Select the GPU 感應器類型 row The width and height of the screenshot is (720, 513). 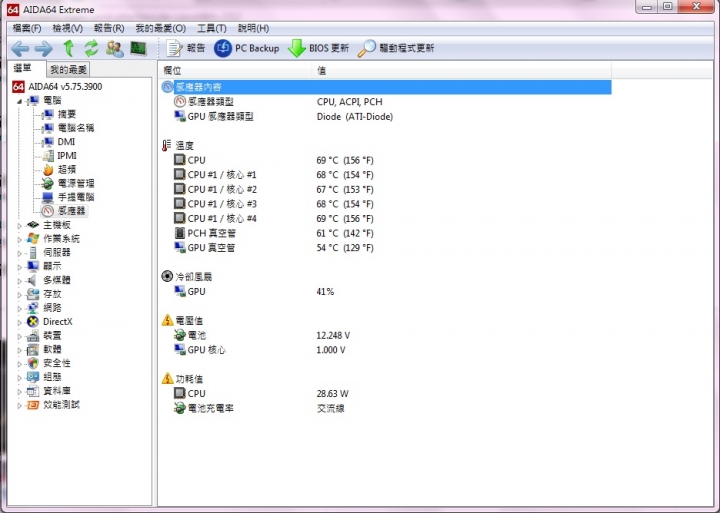(x=386, y=116)
